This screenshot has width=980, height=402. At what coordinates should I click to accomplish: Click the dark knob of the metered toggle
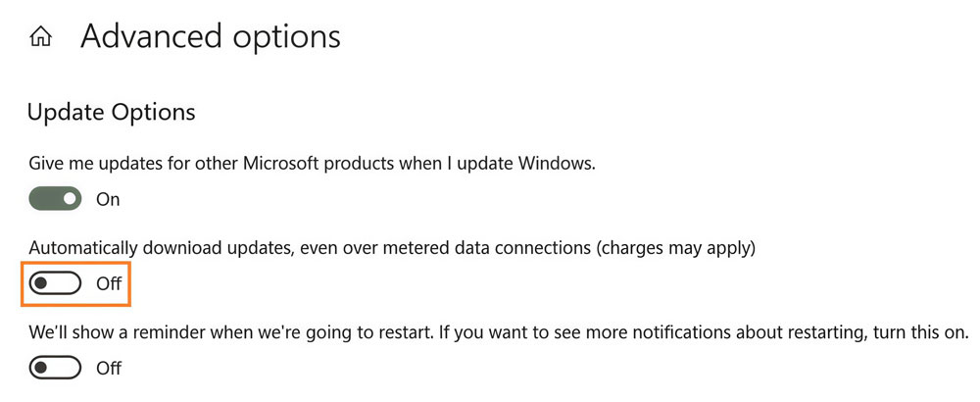click(x=41, y=284)
